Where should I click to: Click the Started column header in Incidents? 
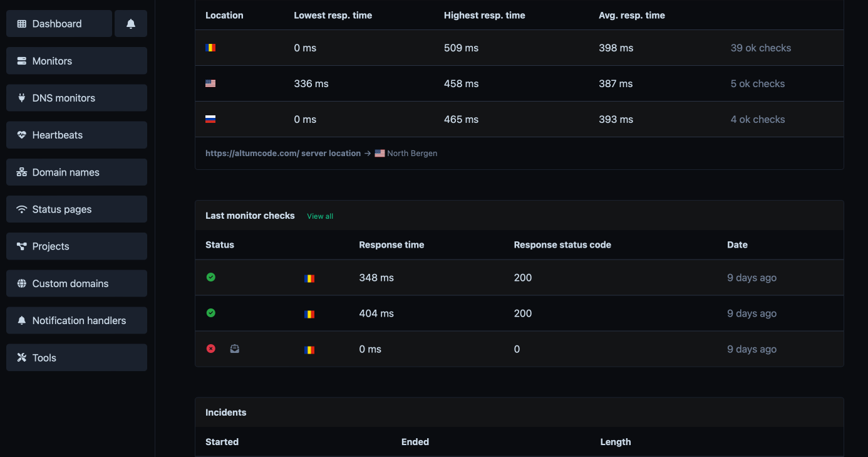point(222,442)
